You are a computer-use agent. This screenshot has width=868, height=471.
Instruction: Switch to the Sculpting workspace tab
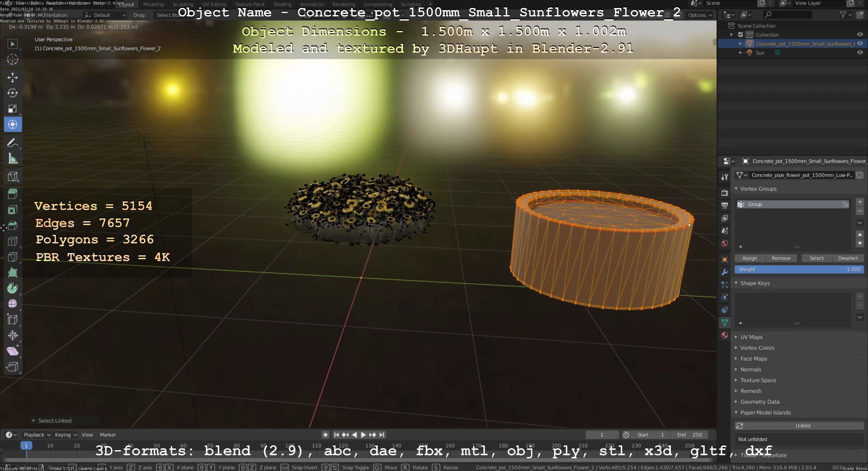(183, 4)
